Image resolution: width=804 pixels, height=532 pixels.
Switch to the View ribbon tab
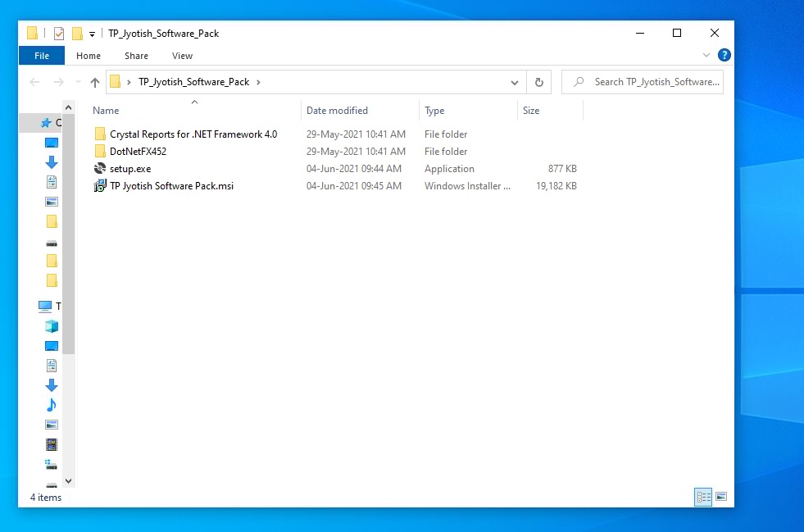[182, 56]
